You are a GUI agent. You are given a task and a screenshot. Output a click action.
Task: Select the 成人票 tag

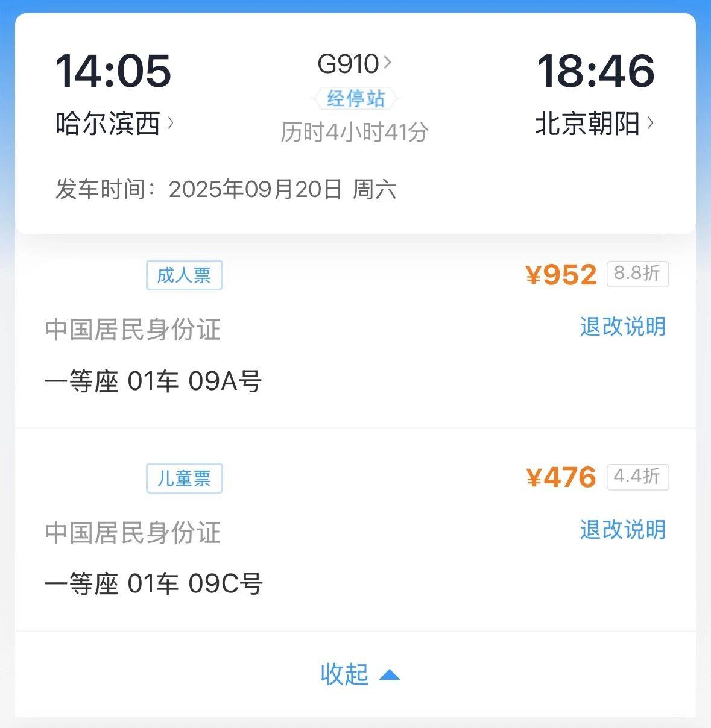(x=184, y=275)
